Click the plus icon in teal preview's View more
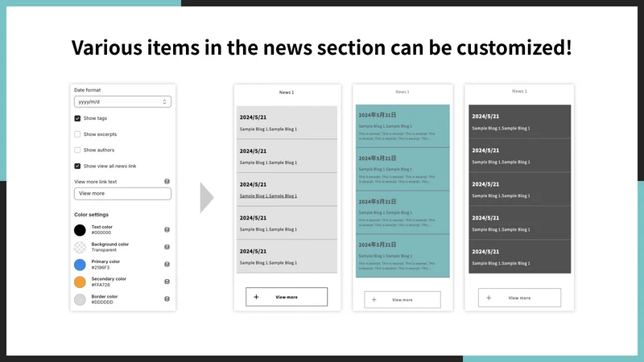The height and width of the screenshot is (362, 644). [374, 299]
